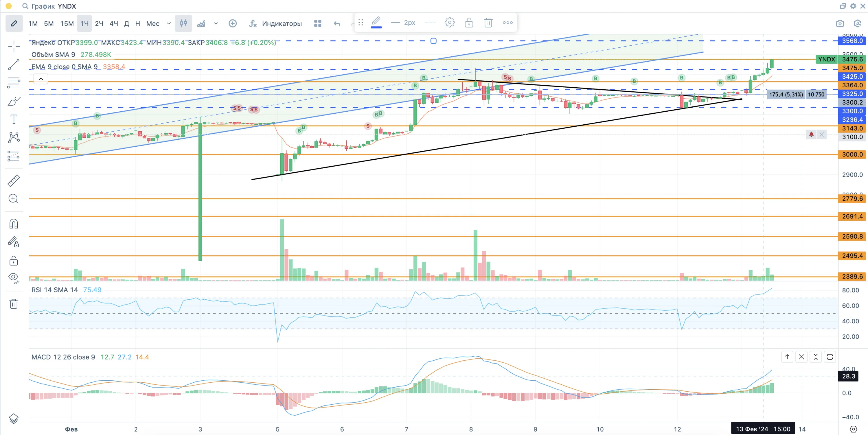This screenshot has width=868, height=435.
Task: Expand the timeframe list chevron
Action: pyautogui.click(x=169, y=24)
